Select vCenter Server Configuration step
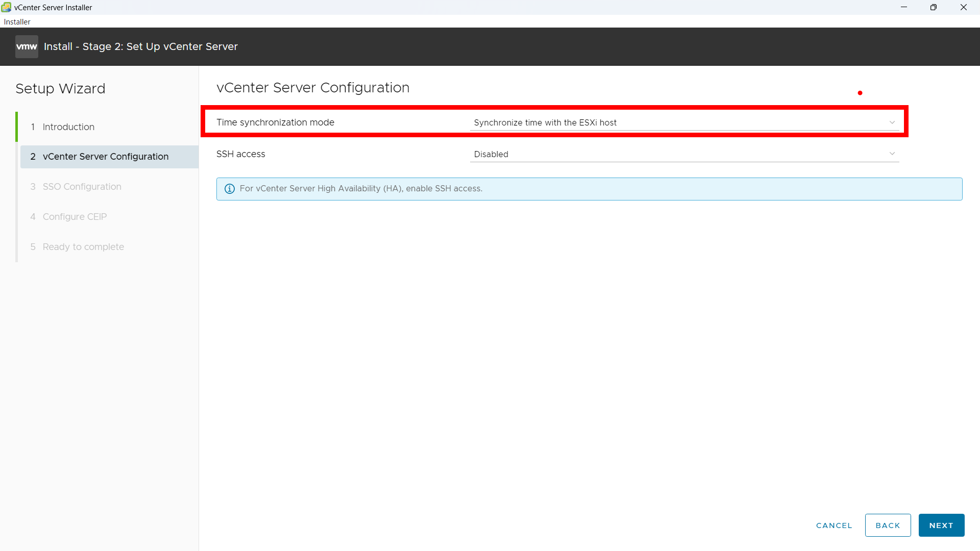Viewport: 980px width, 551px height. point(105,157)
